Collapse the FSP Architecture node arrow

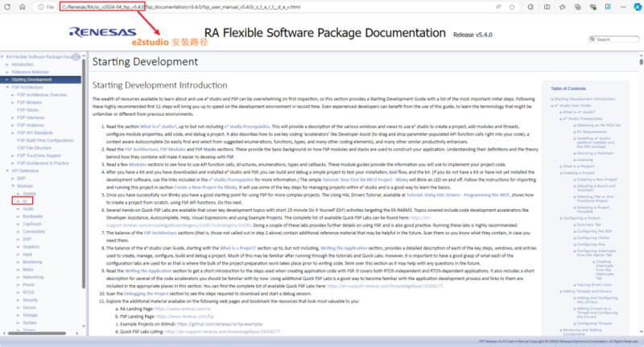7,87
